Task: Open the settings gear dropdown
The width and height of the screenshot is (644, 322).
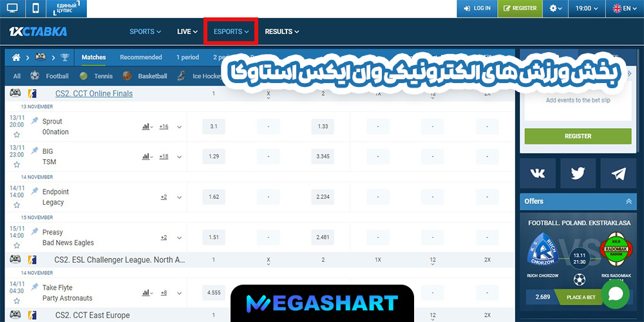Action: [x=555, y=8]
